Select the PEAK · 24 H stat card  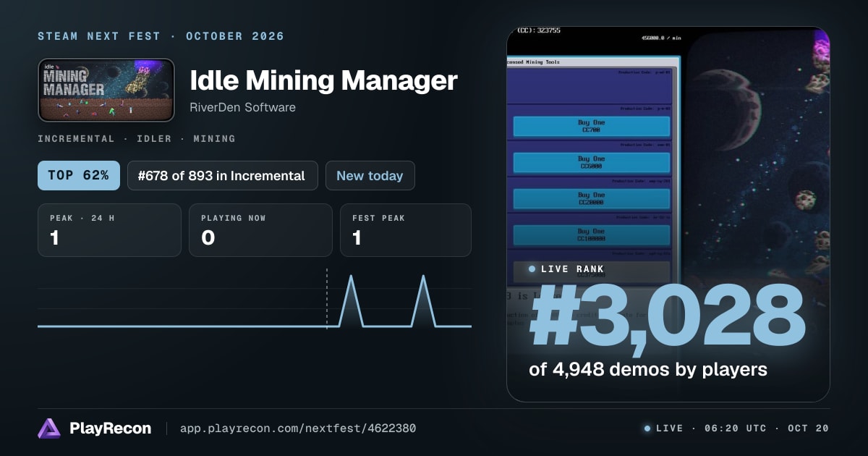[109, 230]
